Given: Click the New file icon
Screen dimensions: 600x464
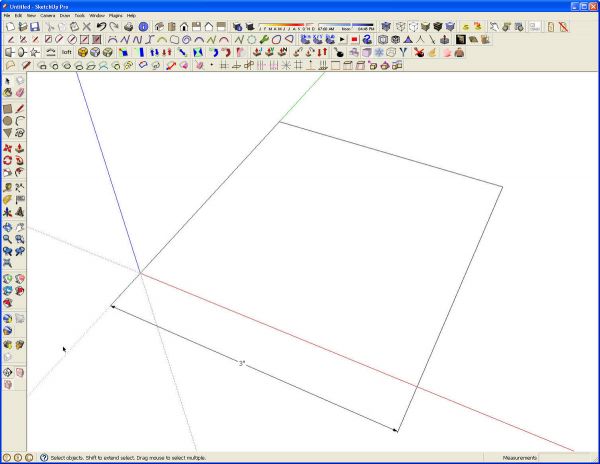Looking at the screenshot, I should (x=10, y=26).
